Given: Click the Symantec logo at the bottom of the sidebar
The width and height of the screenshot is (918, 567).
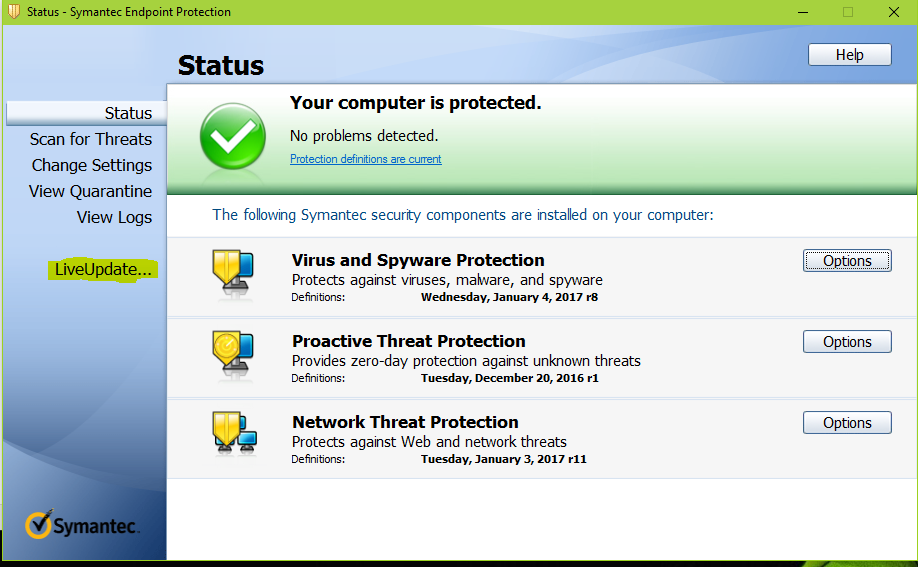Looking at the screenshot, I should (82, 524).
